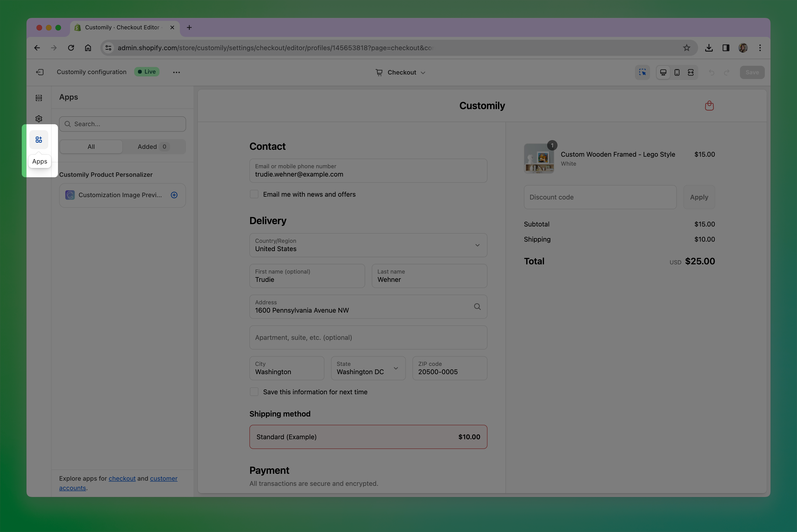
Task: Select the Standard (Example) shipping method
Action: (x=368, y=437)
